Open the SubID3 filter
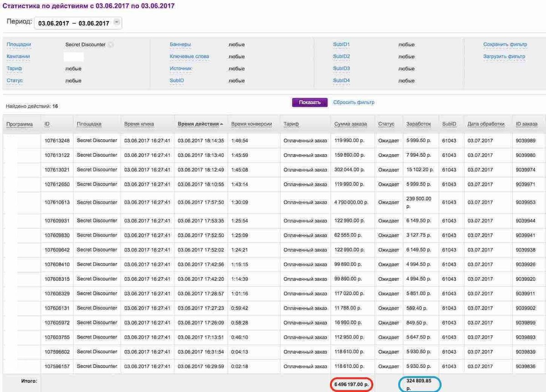Image resolution: width=546 pixels, height=392 pixels. [x=341, y=69]
